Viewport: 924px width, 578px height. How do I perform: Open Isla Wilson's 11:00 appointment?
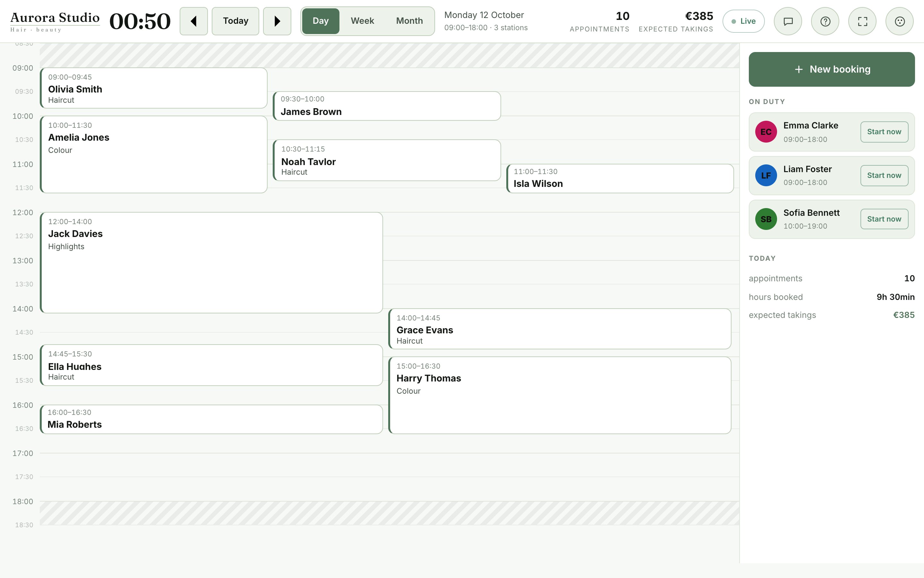[x=620, y=179]
